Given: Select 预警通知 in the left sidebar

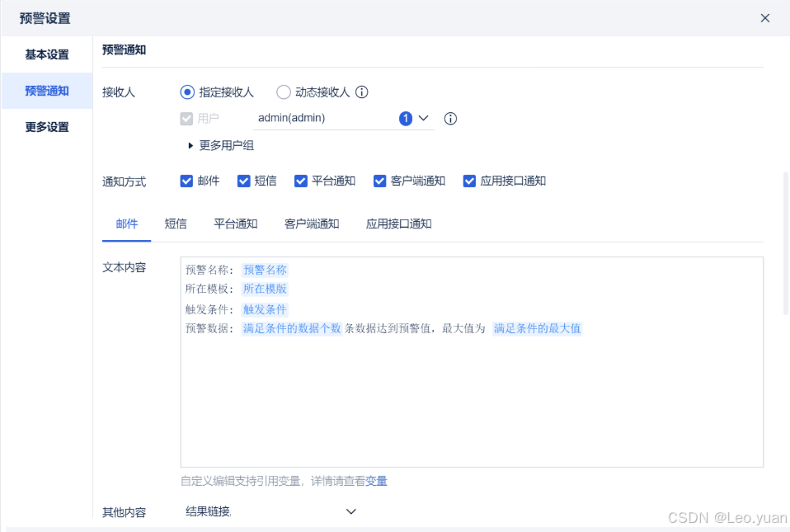Looking at the screenshot, I should pyautogui.click(x=47, y=91).
